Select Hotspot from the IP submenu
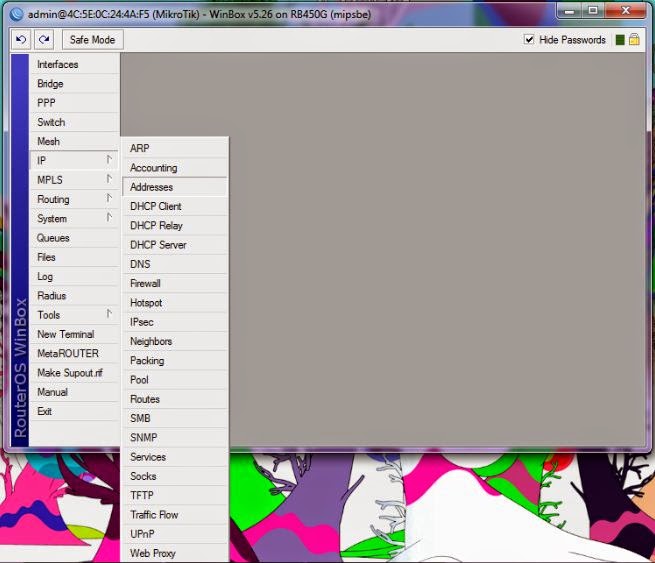 (x=175, y=302)
